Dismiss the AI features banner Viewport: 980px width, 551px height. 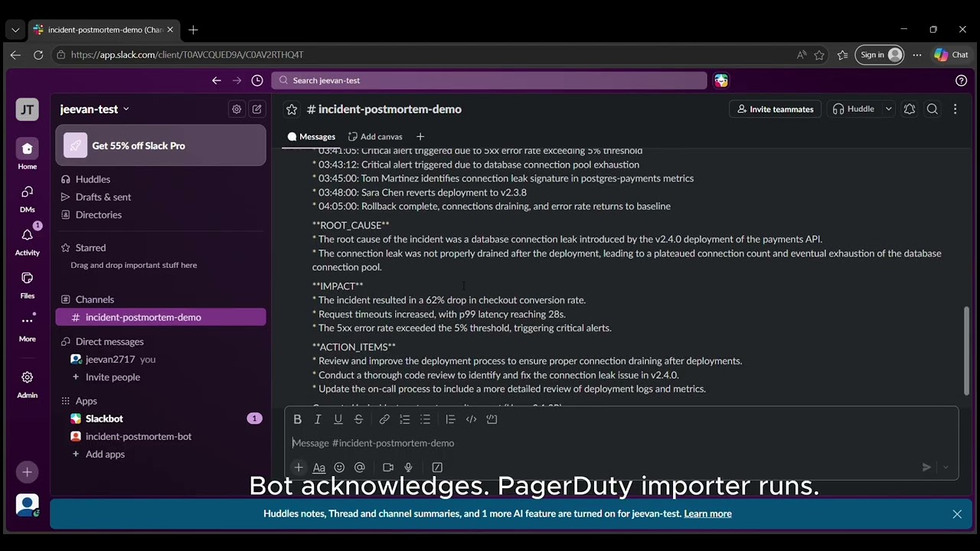pyautogui.click(x=957, y=514)
